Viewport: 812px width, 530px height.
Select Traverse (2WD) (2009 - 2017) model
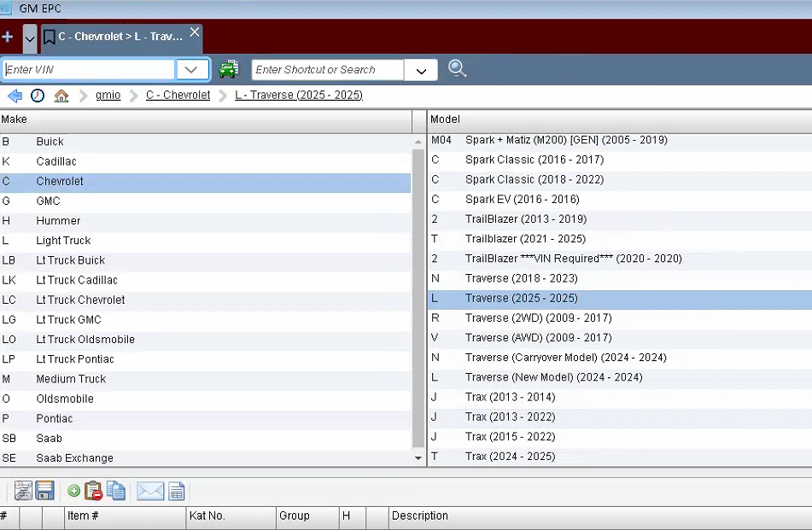click(620, 318)
